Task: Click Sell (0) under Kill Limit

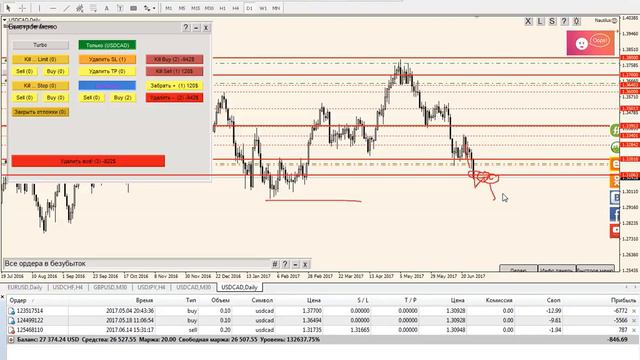Action: [24, 71]
